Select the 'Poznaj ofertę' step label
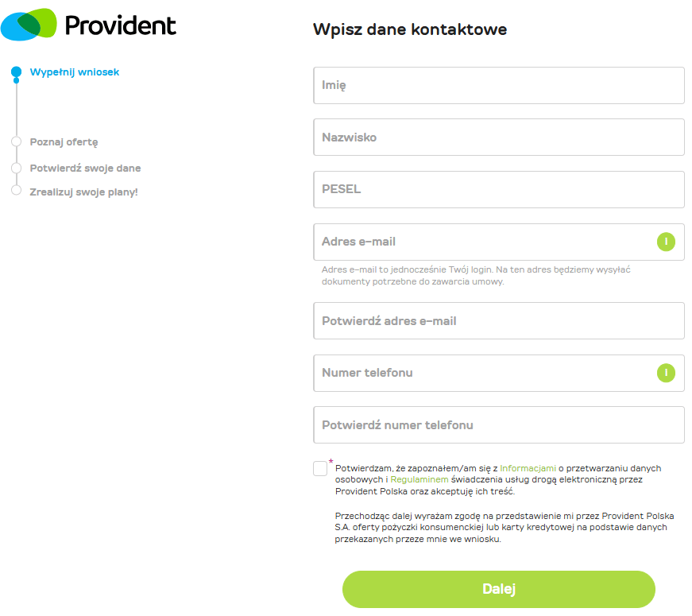 pos(64,142)
